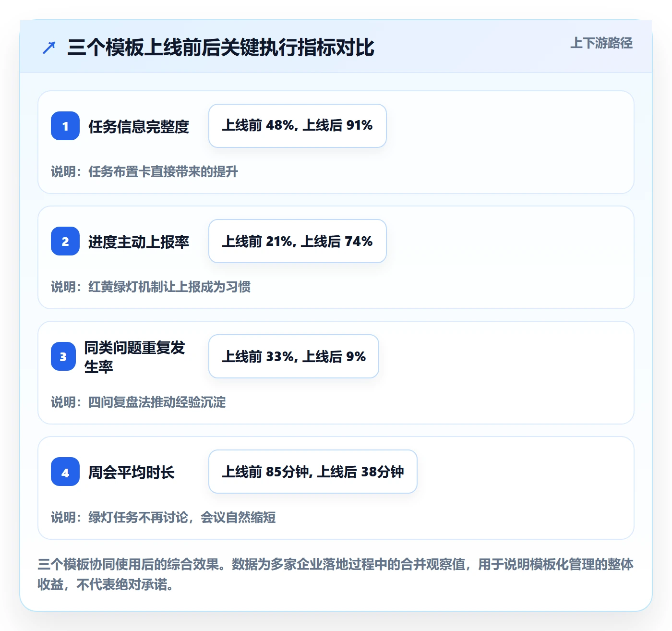Select the 上线前 85分钟, 上线后 38分钟 value box
672x631 pixels.
click(x=313, y=472)
